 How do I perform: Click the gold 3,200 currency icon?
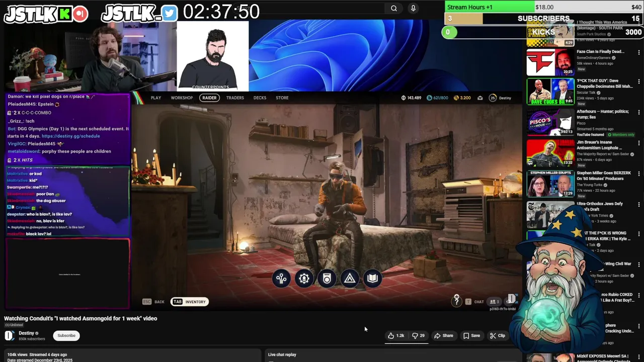point(456,98)
